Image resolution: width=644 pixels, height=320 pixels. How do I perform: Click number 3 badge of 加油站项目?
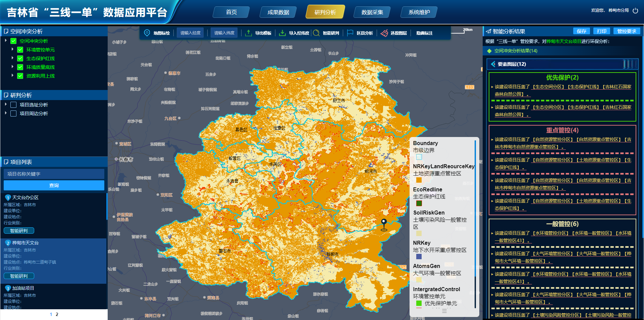pos(8,288)
